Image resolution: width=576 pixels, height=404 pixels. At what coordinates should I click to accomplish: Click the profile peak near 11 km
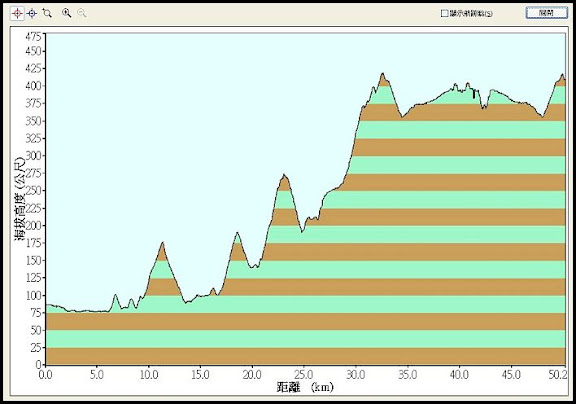pyautogui.click(x=162, y=242)
